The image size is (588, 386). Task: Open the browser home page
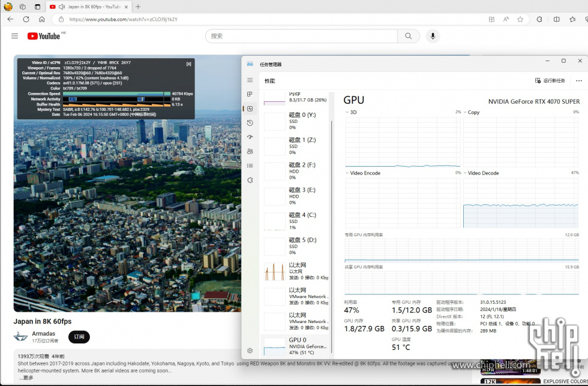pos(41,19)
